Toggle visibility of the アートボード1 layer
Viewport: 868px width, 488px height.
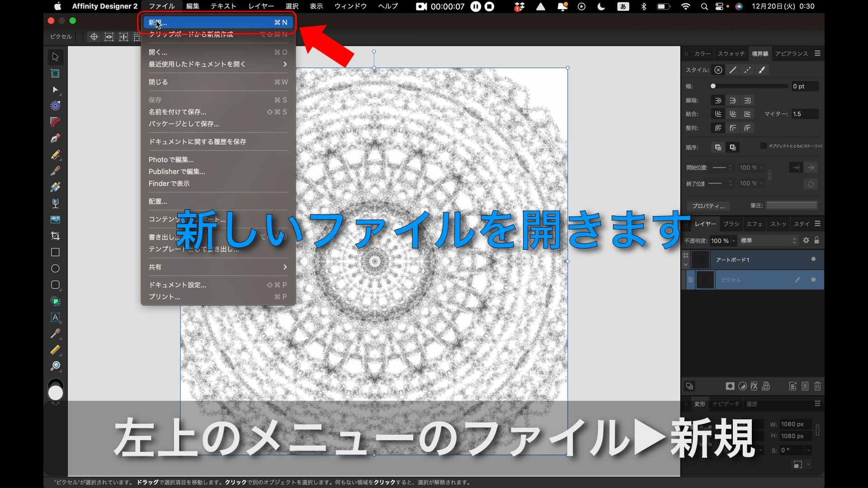(813, 259)
